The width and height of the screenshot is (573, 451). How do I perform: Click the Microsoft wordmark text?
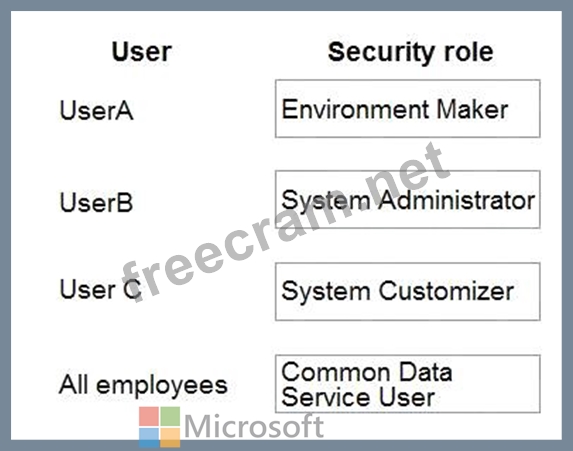tap(254, 426)
